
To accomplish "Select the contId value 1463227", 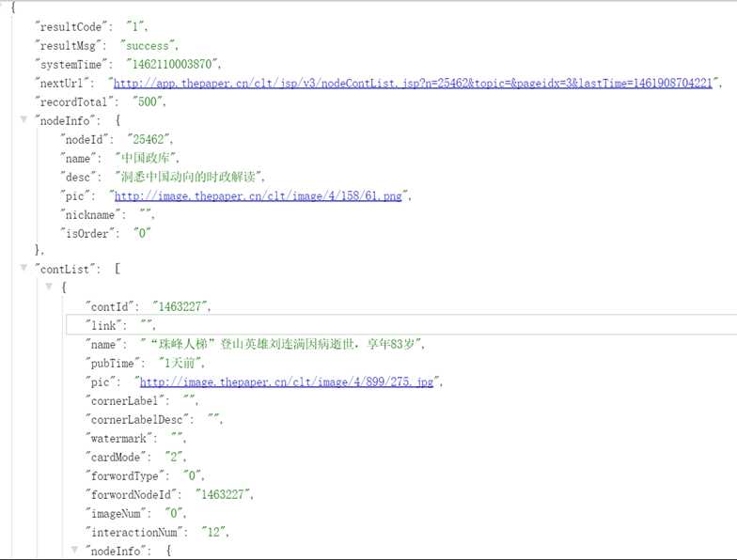I will point(180,306).
